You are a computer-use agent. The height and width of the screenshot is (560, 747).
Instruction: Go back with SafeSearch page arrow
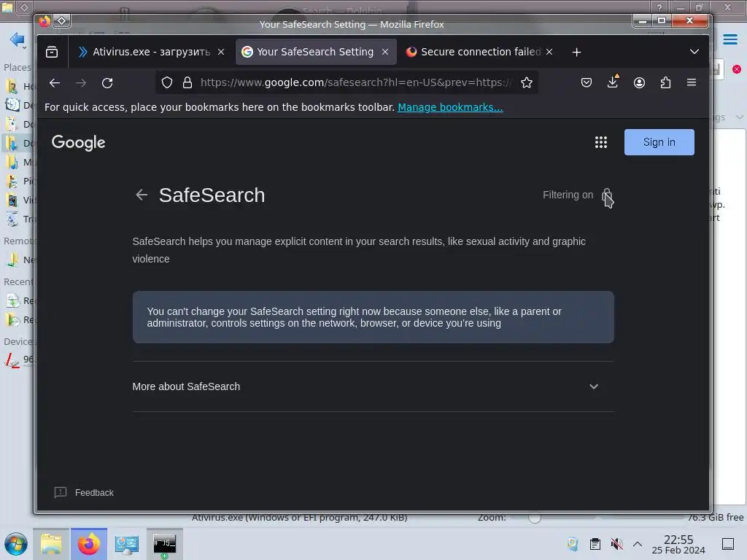(x=142, y=195)
